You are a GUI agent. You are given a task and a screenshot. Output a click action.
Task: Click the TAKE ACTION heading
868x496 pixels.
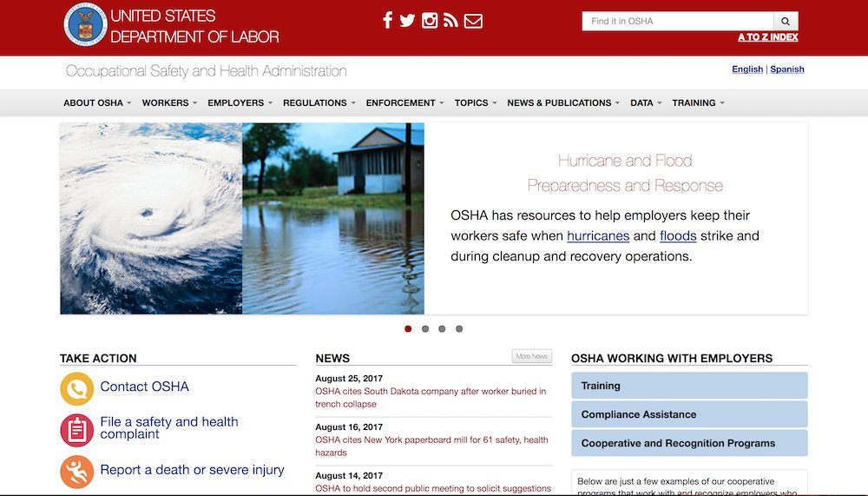coord(98,359)
